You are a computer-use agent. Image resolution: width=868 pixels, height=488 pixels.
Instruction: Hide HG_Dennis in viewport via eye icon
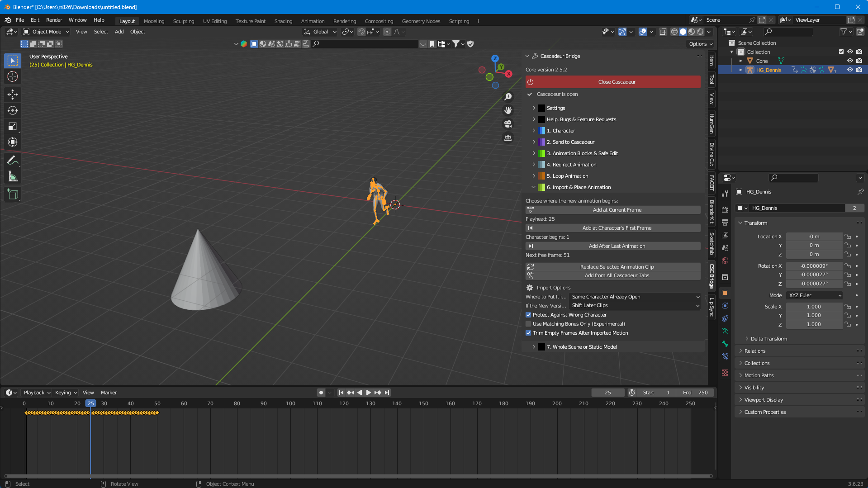point(850,70)
